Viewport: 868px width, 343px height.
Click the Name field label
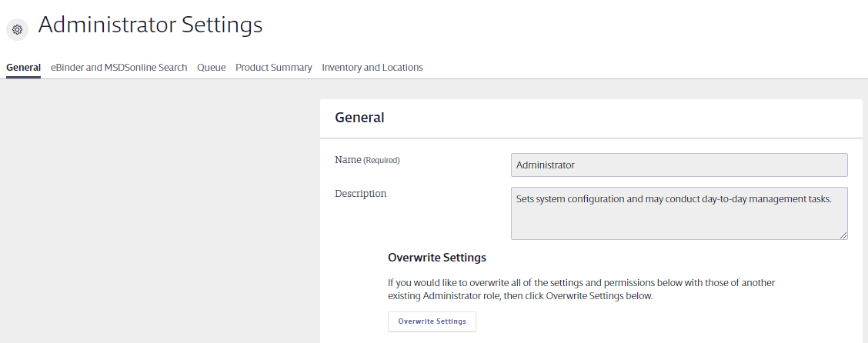click(x=348, y=160)
